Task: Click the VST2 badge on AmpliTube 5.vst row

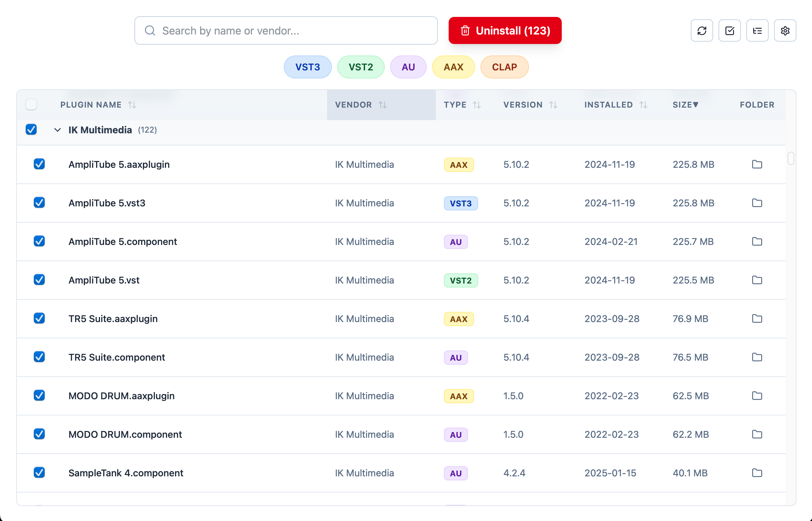Action: (461, 280)
